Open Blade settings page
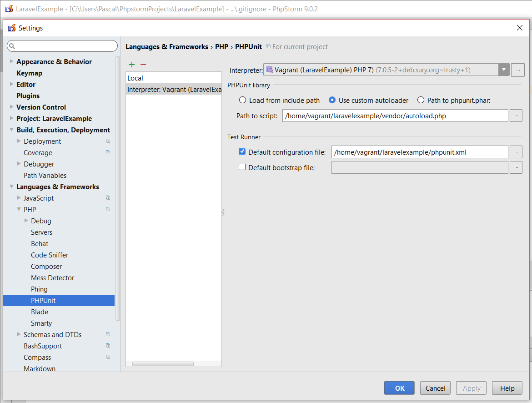Image resolution: width=532 pixels, height=403 pixels. pos(40,312)
